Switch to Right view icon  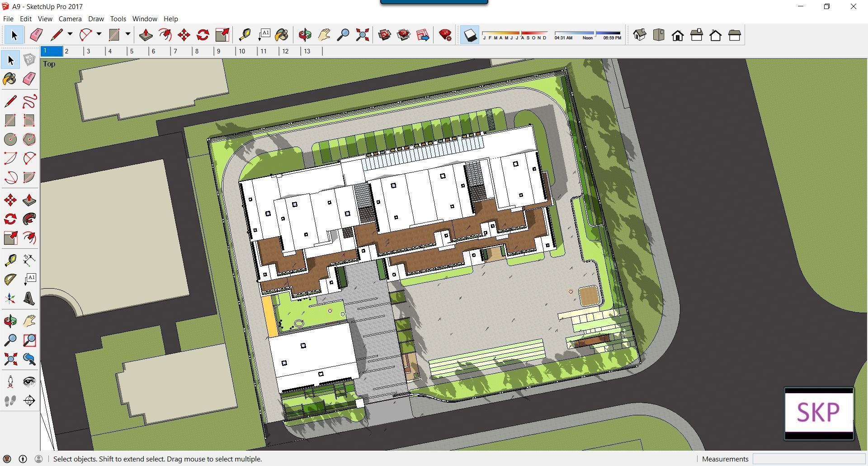[x=696, y=35]
